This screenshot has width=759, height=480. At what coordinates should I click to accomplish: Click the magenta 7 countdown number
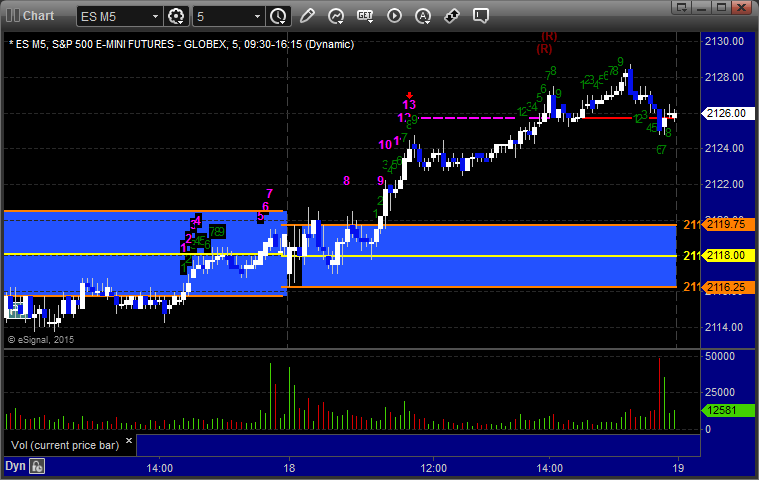269,194
